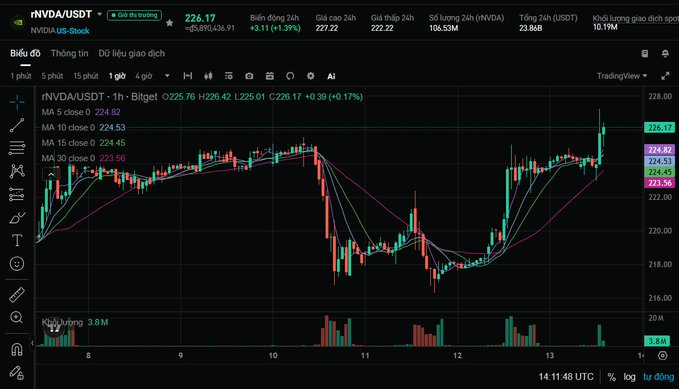Select the 4 giờ interval
The image size is (679, 389).
tap(144, 76)
